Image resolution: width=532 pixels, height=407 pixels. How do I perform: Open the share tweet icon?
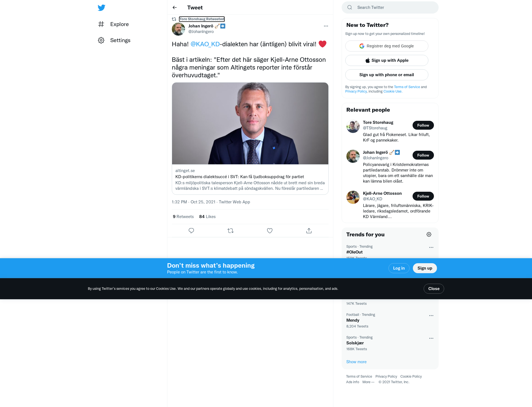point(309,231)
